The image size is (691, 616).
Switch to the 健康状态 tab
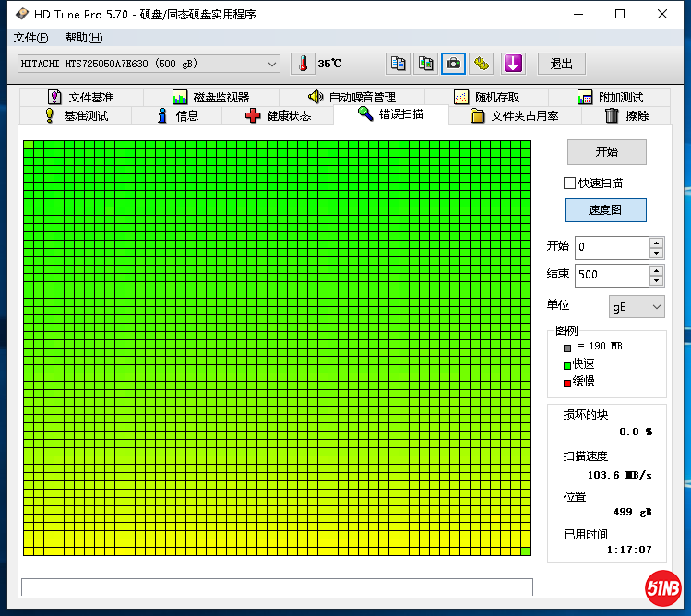coord(279,115)
